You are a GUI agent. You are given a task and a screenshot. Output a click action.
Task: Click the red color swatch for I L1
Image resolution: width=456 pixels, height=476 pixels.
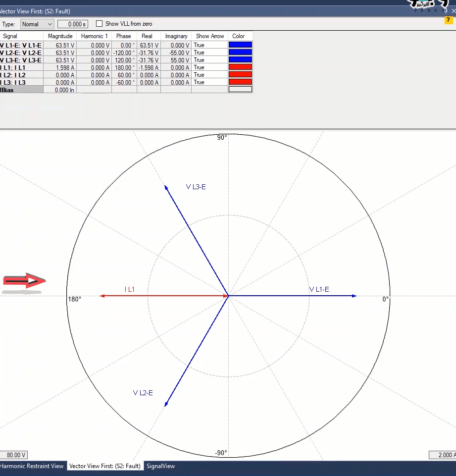240,67
